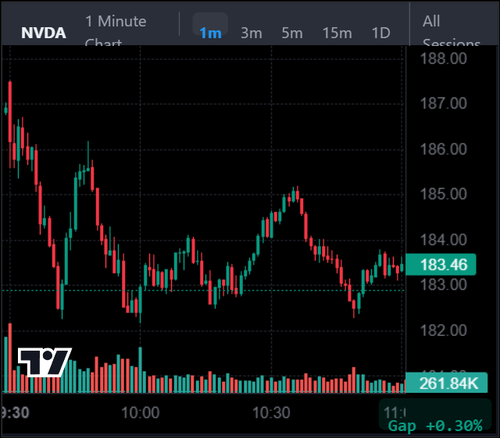Click the 261.84K volume label
This screenshot has height=438, width=500.
446,383
